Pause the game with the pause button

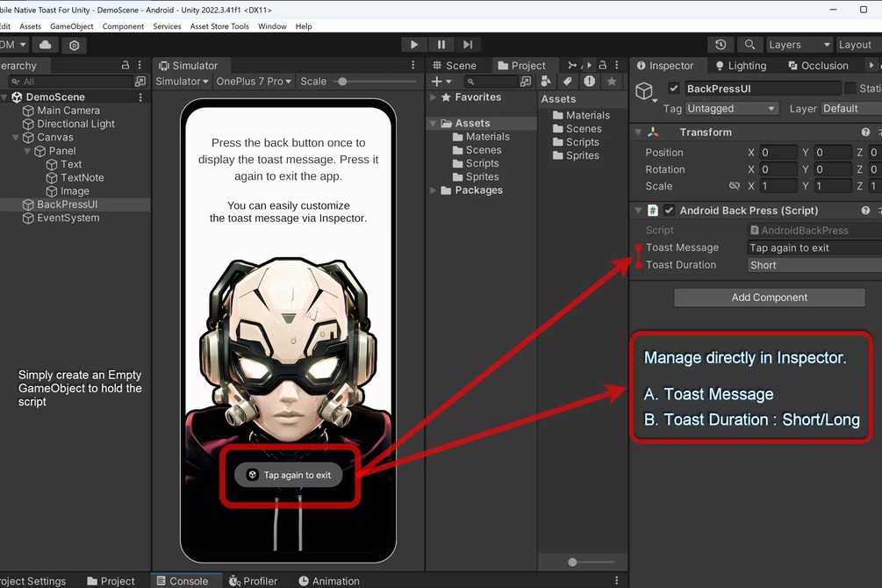click(x=441, y=45)
